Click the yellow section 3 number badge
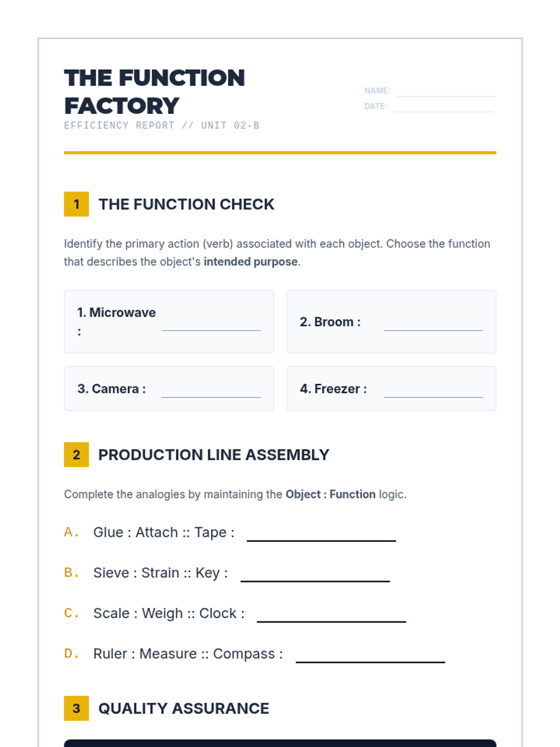The height and width of the screenshot is (747, 560). [x=77, y=708]
